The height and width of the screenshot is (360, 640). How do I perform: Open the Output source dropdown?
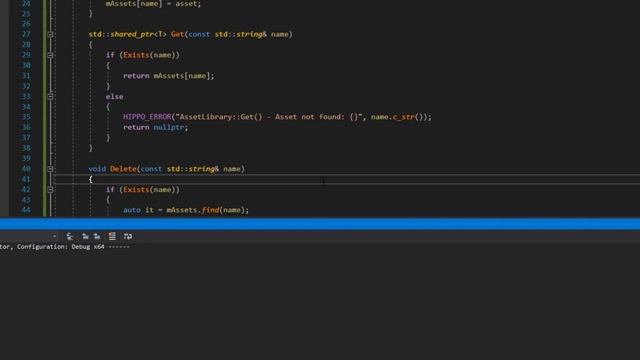click(x=54, y=236)
